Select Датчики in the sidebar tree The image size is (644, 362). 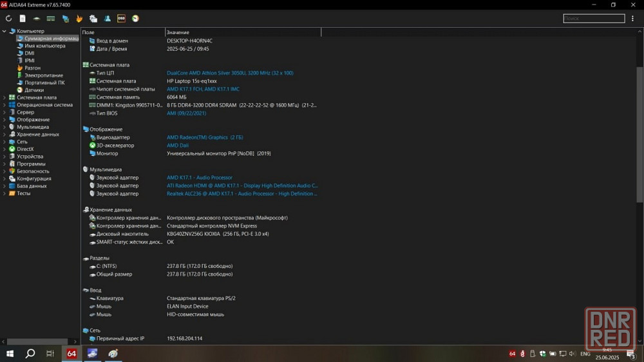34,90
